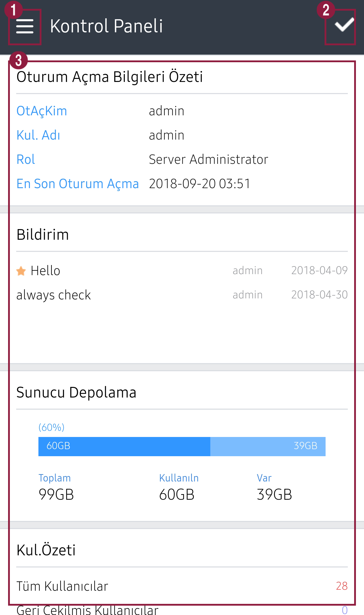
Task: Tap the orange star beside Hello
Action: click(21, 271)
